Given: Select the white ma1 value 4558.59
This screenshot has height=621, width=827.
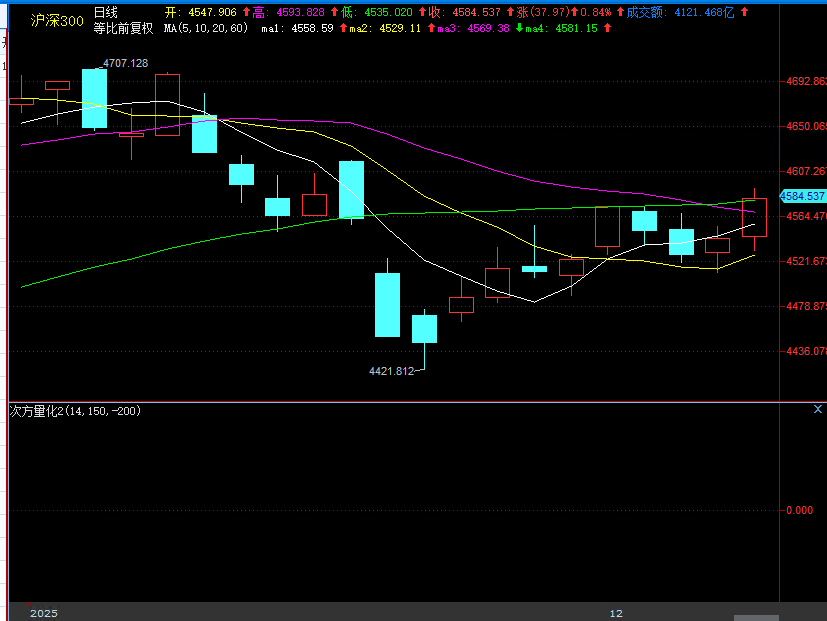Looking at the screenshot, I should 311,28.
